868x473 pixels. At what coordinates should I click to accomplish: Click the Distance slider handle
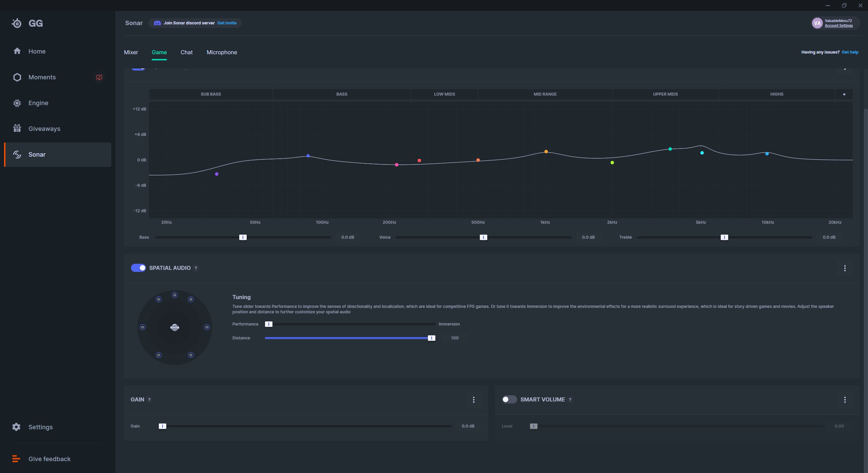[431, 338]
